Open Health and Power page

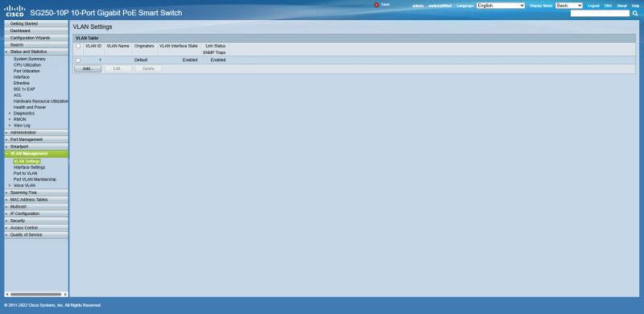click(30, 107)
